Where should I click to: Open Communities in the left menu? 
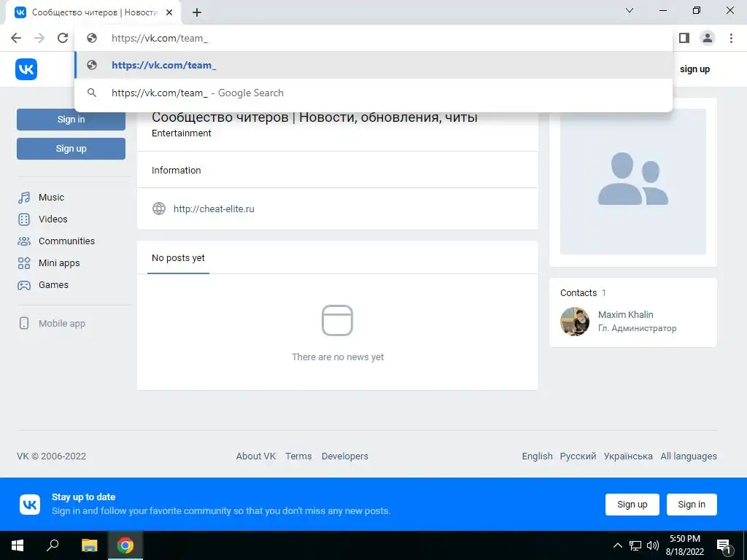coord(66,241)
